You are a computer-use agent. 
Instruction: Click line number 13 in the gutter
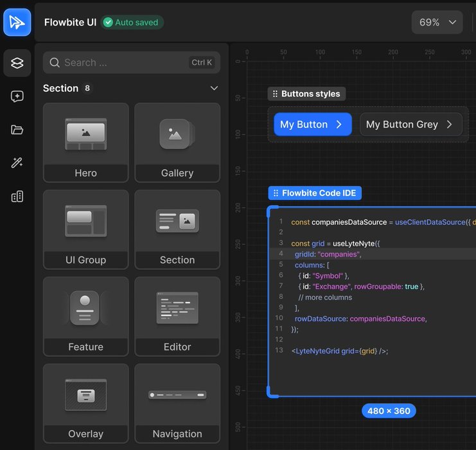click(279, 350)
